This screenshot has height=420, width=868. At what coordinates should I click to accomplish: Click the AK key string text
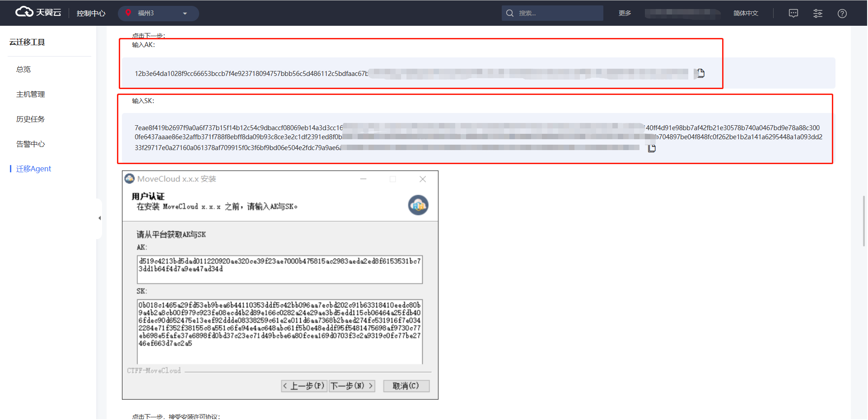tap(251, 74)
